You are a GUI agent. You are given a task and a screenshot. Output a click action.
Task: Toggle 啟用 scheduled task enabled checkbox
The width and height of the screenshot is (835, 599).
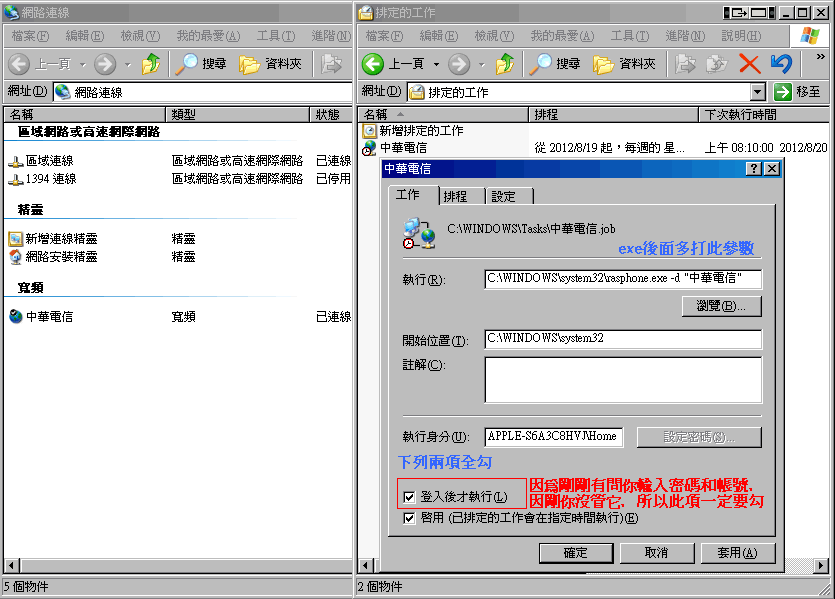click(x=409, y=518)
